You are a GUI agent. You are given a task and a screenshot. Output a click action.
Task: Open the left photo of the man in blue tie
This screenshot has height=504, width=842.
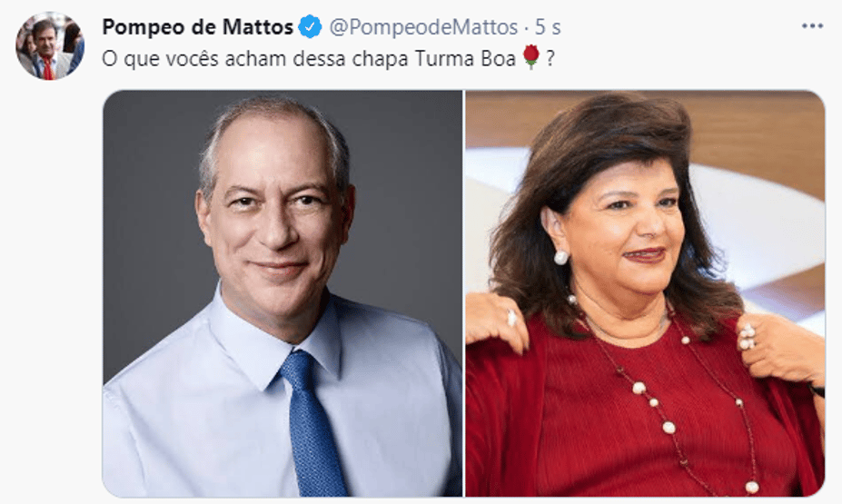tap(282, 293)
